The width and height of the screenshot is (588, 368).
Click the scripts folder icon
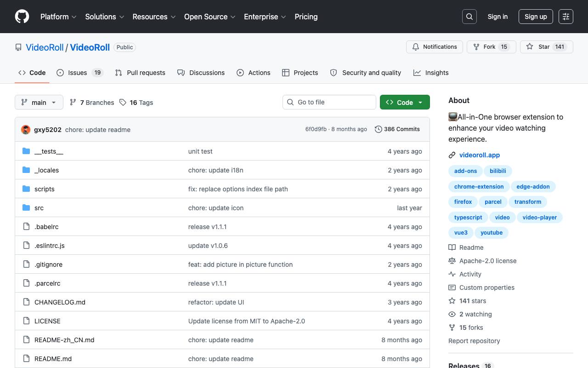[26, 189]
